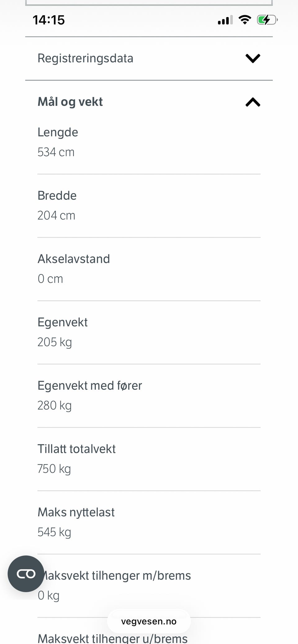
Task: Open the floating chat widget icon
Action: click(x=26, y=574)
